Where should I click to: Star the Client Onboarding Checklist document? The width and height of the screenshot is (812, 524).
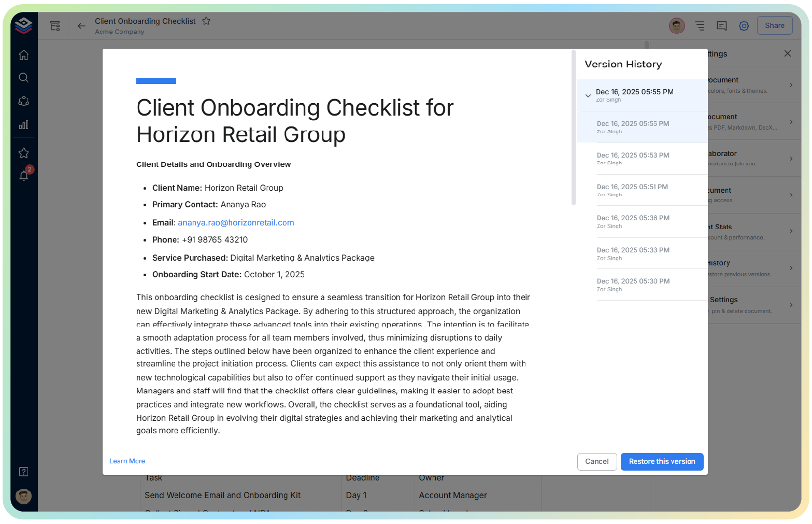pyautogui.click(x=206, y=21)
